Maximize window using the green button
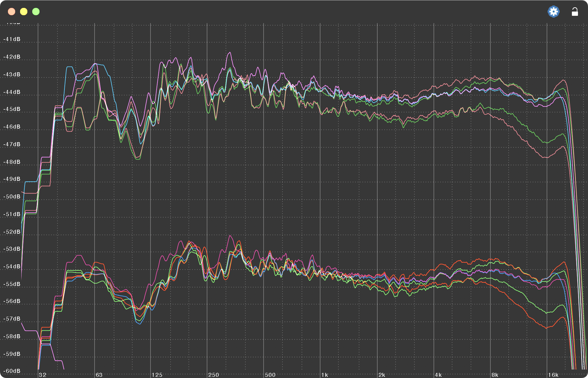This screenshot has height=378, width=588. 36,12
